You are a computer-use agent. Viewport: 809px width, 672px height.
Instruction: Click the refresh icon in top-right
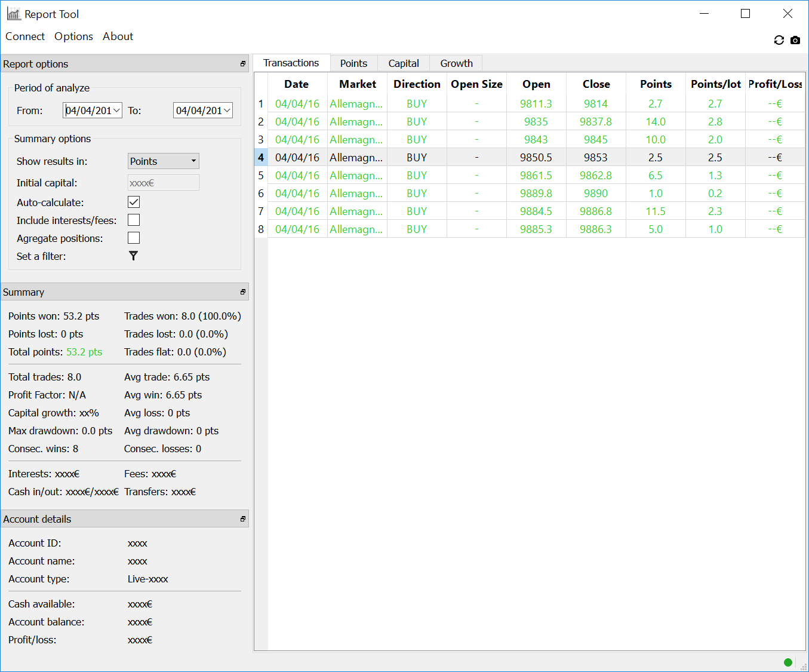[779, 40]
